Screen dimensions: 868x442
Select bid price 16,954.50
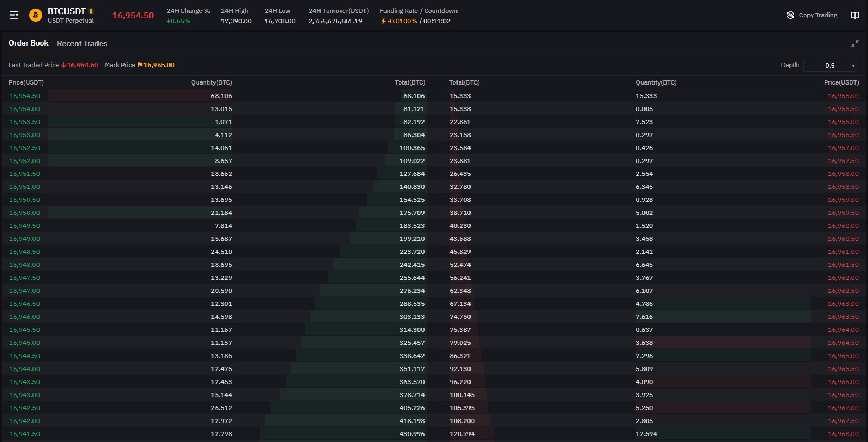click(24, 96)
